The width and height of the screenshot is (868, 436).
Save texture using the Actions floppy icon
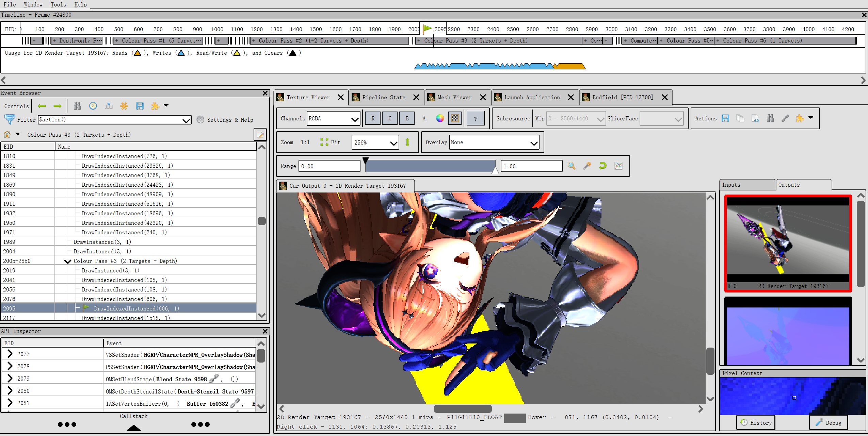click(x=725, y=118)
